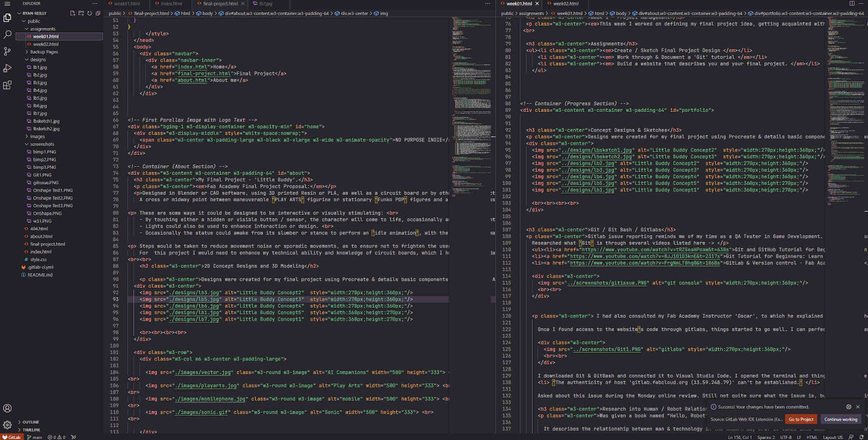Click the New File icon in Explorer
The height and width of the screenshot is (440, 868).
click(72, 13)
